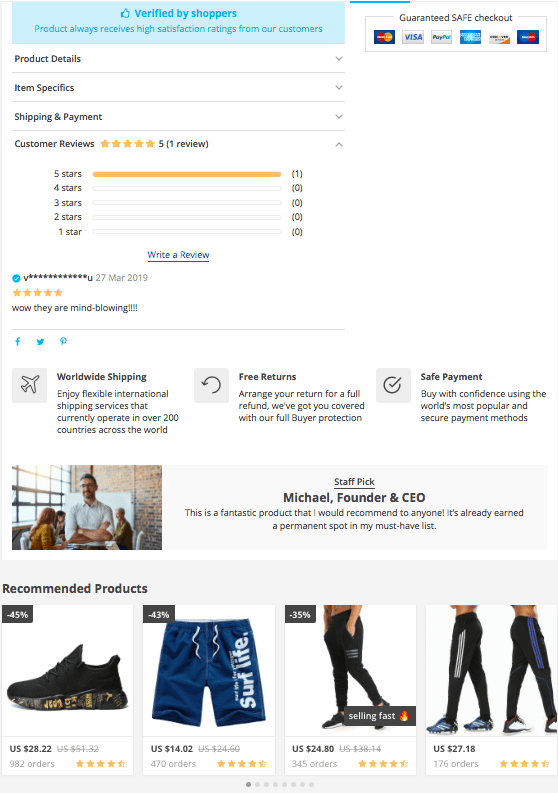Click the Free Returns arrow icon

coord(211,385)
